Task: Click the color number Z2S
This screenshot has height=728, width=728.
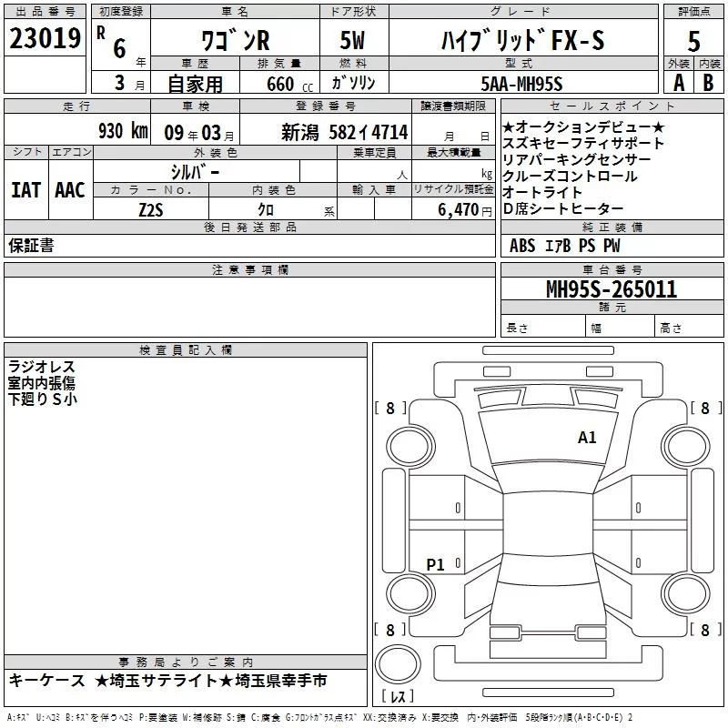Action: tap(151, 210)
